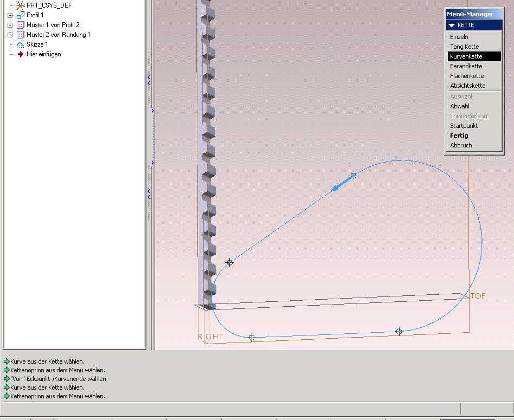Choose Flächenkette chain option
This screenshot has width=514, height=420.
tap(467, 76)
